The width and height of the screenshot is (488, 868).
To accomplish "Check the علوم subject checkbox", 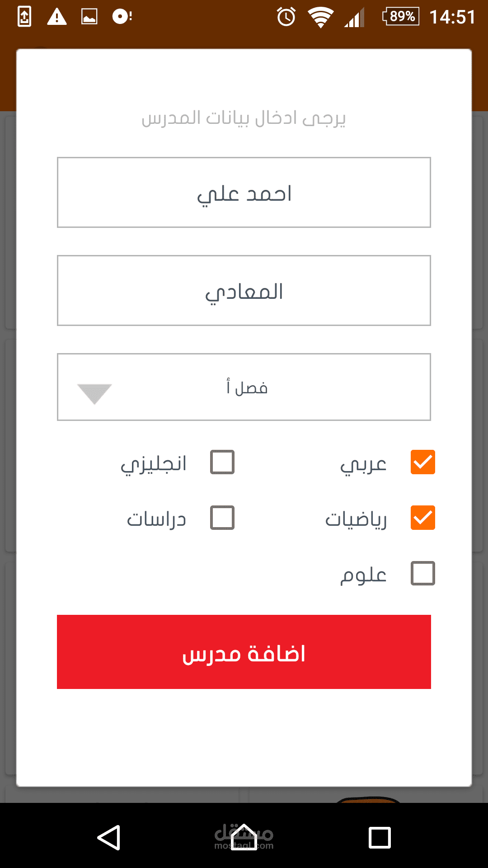I will [422, 573].
